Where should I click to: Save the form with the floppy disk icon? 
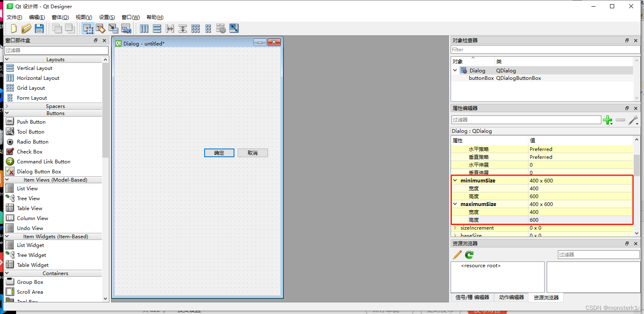39,28
